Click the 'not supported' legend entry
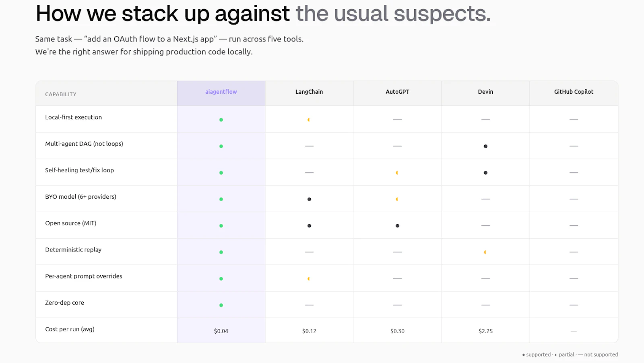 point(598,355)
